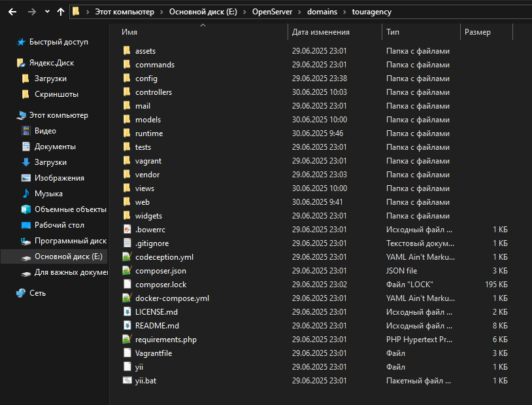Select the mail folder name
Viewport: 532px width, 405px height.
[142, 106]
